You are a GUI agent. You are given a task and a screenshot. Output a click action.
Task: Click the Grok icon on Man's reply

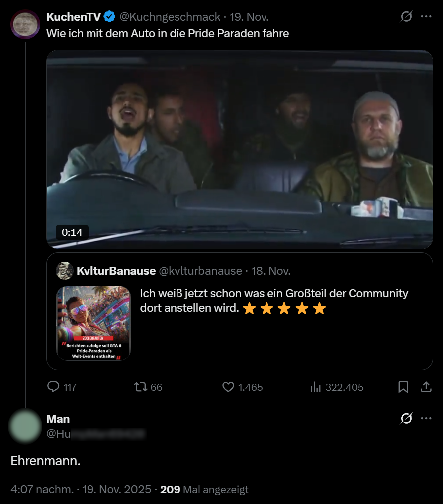tap(406, 419)
